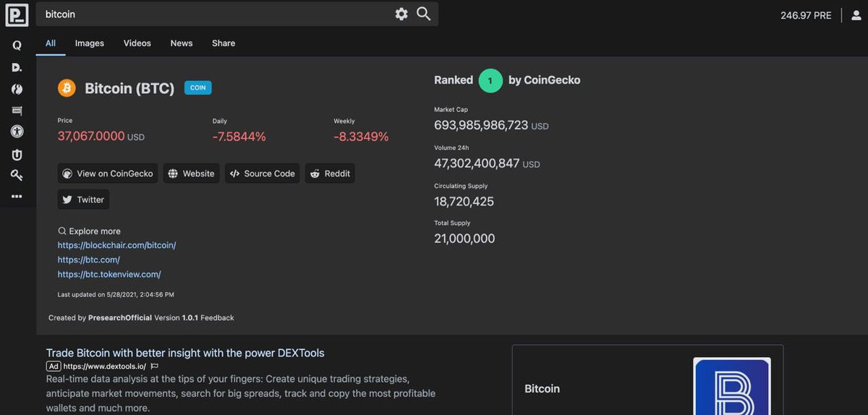Switch to the Videos tab

(137, 43)
